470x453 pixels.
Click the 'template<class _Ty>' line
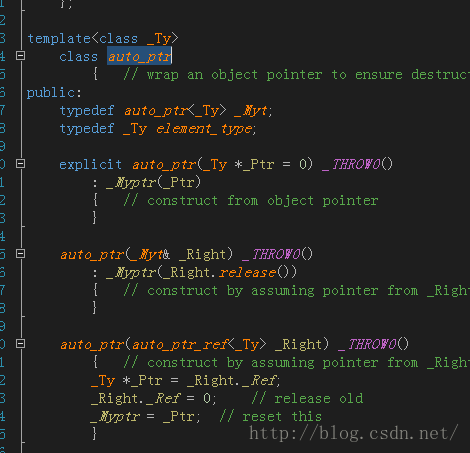[103, 38]
